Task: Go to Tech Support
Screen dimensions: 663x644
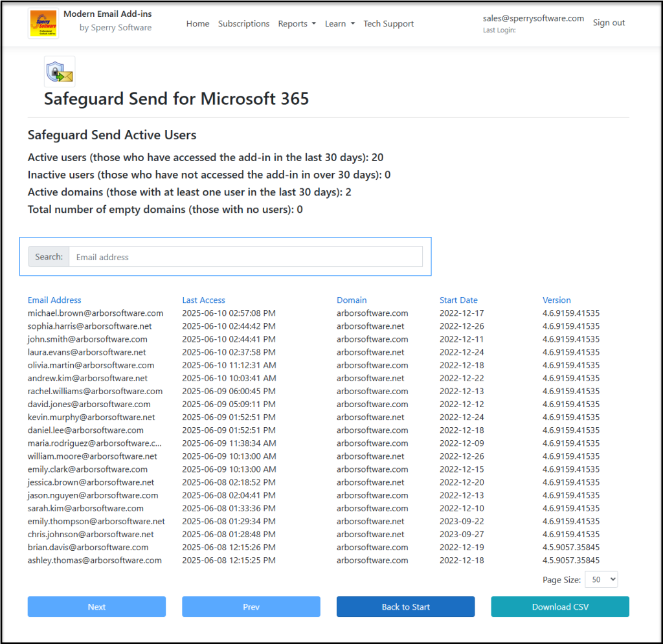Action: (x=388, y=23)
